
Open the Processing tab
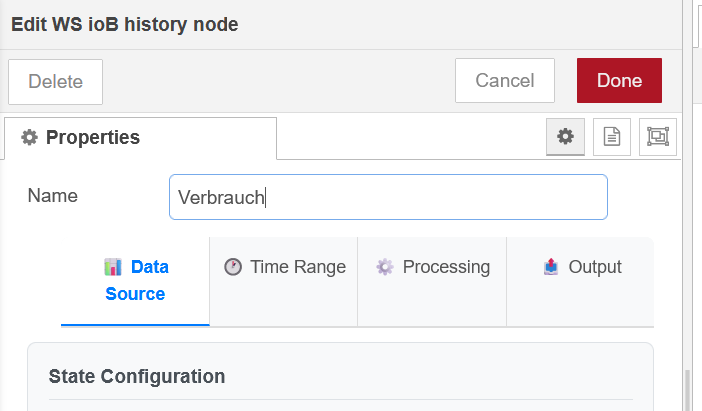(x=432, y=268)
